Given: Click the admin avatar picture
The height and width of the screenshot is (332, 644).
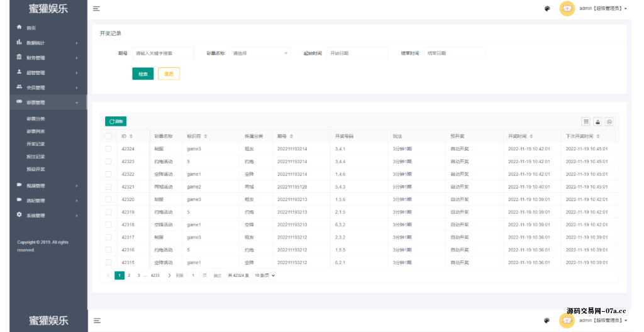Looking at the screenshot, I should pos(567,9).
